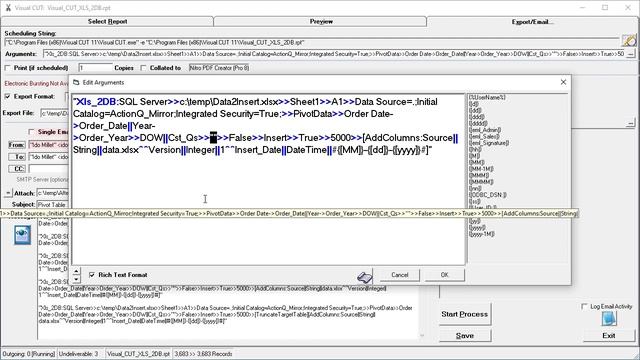Click the Copies number field

click(x=95, y=68)
